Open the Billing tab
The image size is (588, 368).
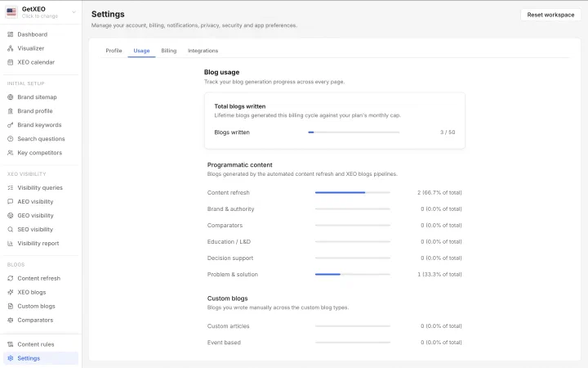click(x=169, y=51)
